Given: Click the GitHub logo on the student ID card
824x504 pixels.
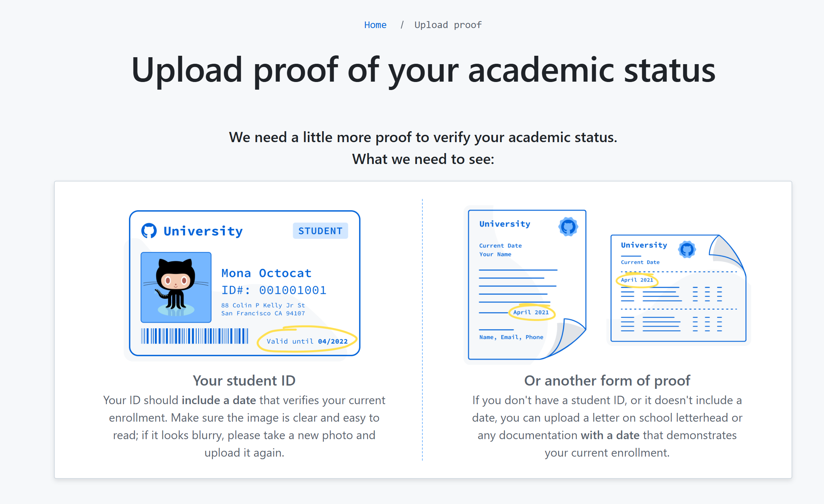Looking at the screenshot, I should (149, 230).
